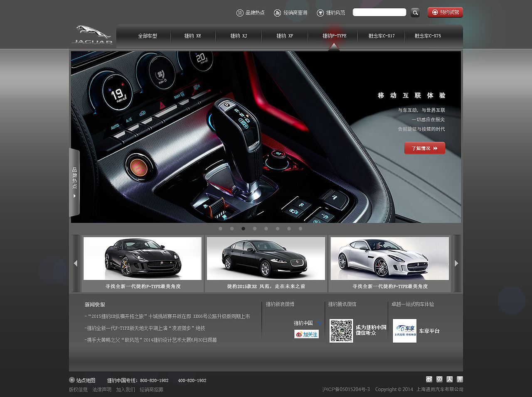Select the eighth banner carousel dot

(x=300, y=228)
